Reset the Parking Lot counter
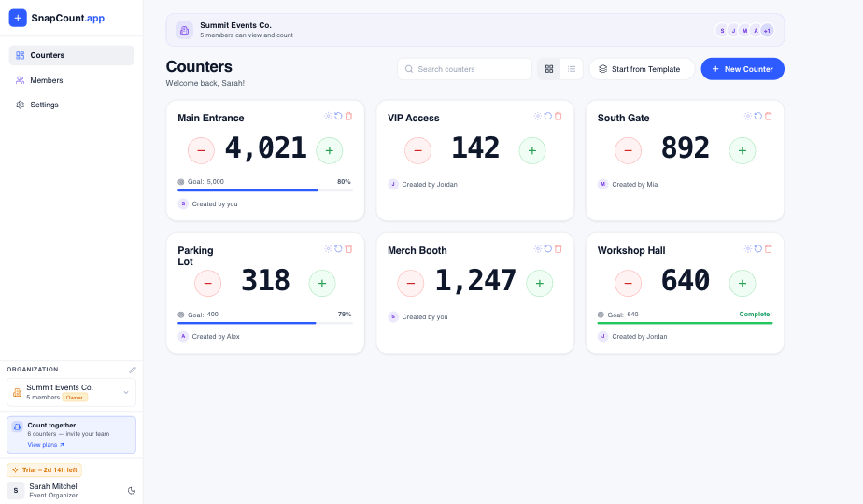This screenshot has height=504, width=863. tap(338, 248)
